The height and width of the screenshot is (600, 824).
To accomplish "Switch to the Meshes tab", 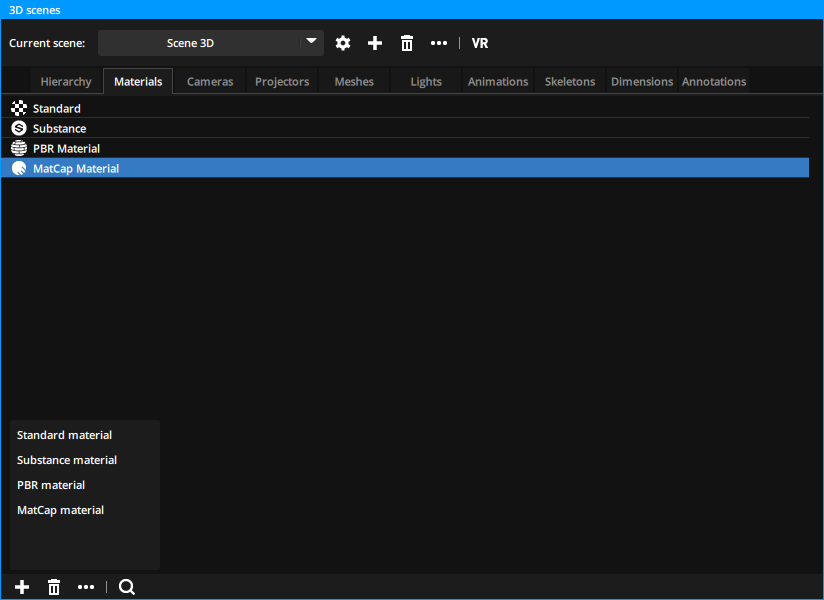I will [354, 81].
